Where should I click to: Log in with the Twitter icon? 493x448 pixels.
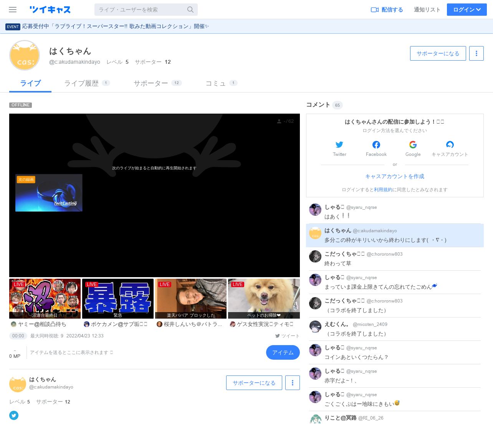(339, 145)
